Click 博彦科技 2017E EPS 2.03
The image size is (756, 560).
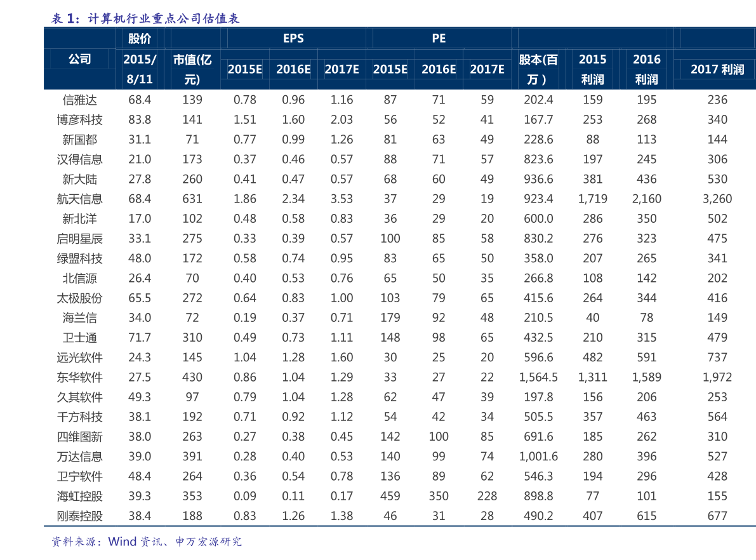point(342,119)
